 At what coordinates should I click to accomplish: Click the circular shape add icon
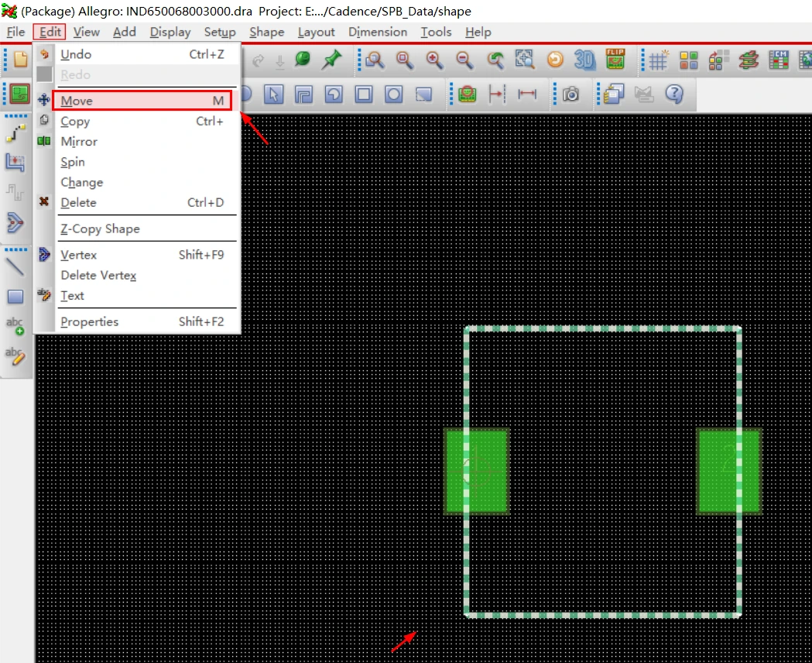(393, 94)
